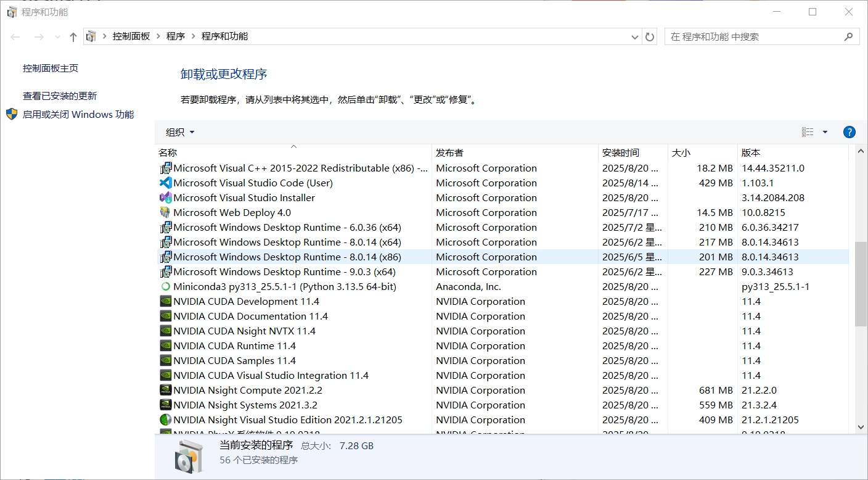The image size is (868, 480).
Task: Sort the list by 大小 column
Action: pos(702,152)
